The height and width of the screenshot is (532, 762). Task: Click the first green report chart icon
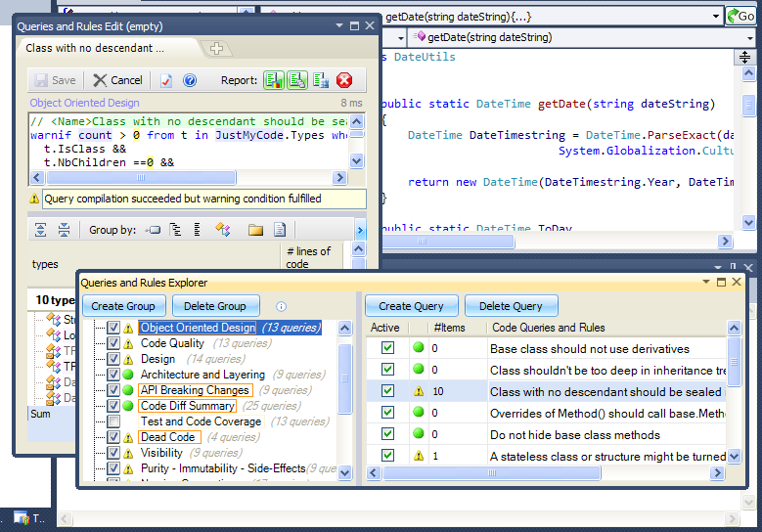click(x=274, y=80)
